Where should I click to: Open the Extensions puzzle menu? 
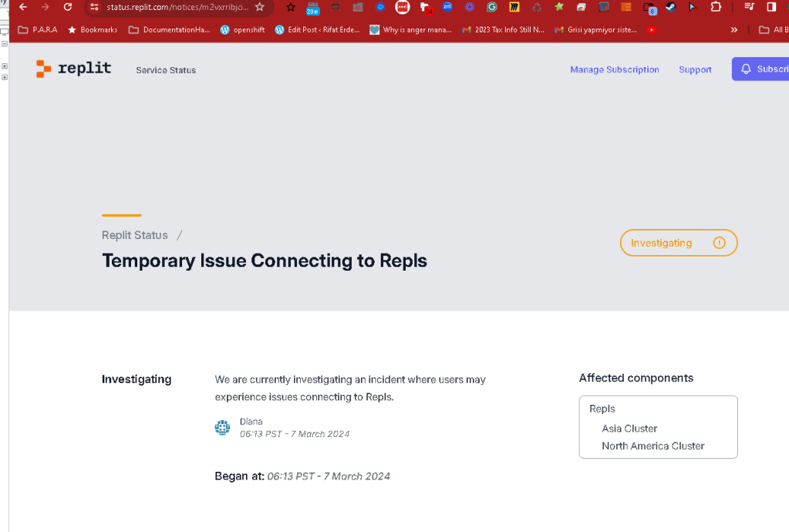[716, 7]
